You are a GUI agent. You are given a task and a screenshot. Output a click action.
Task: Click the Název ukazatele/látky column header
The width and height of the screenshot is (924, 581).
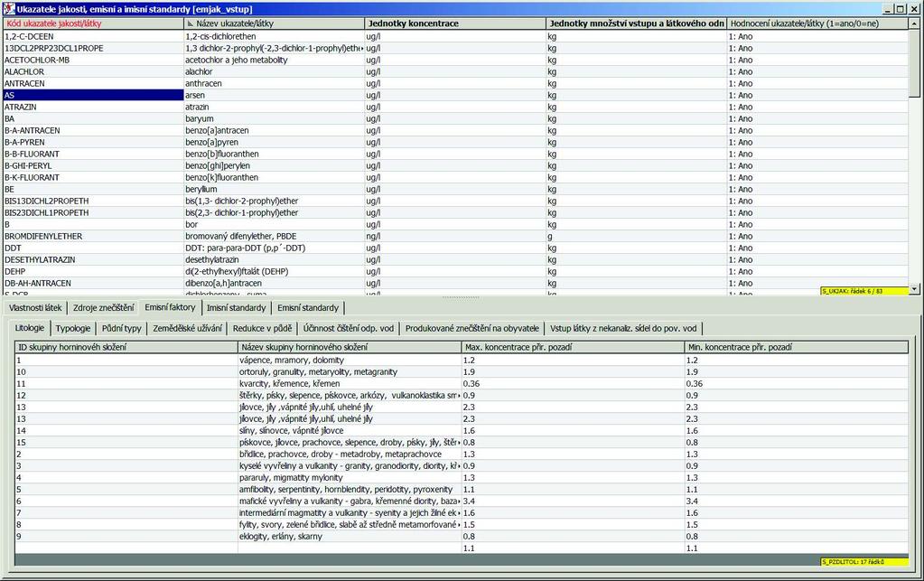point(275,23)
